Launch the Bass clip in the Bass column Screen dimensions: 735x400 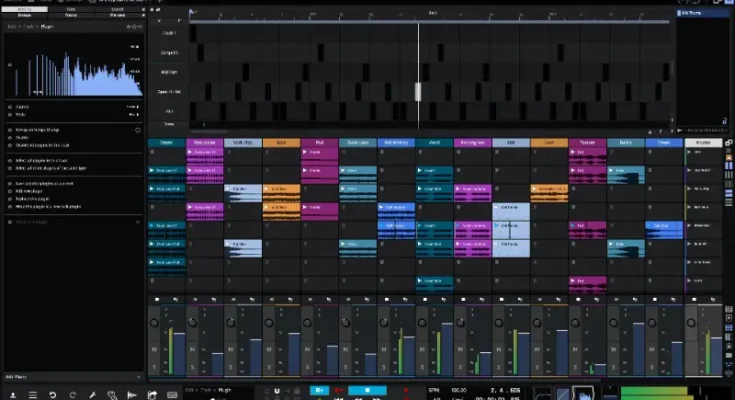click(268, 187)
